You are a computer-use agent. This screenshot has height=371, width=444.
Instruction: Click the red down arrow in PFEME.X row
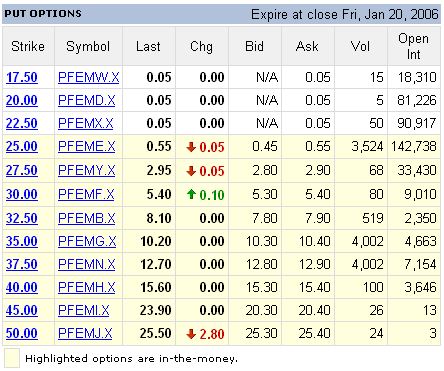point(191,147)
